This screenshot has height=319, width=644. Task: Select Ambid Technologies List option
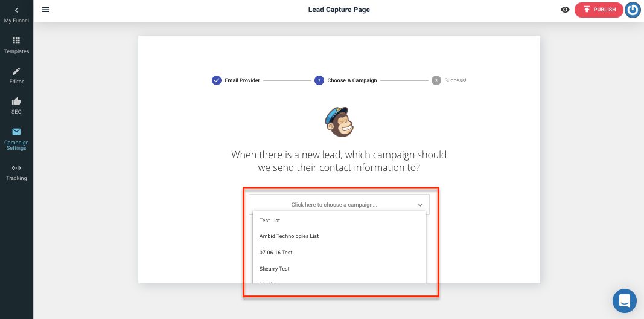339,236
